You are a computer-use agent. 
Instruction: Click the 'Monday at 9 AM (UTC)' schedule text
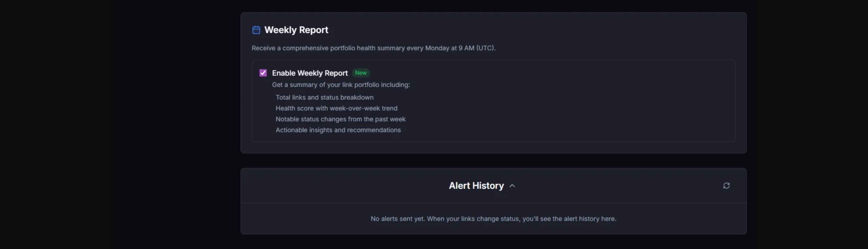(460, 48)
